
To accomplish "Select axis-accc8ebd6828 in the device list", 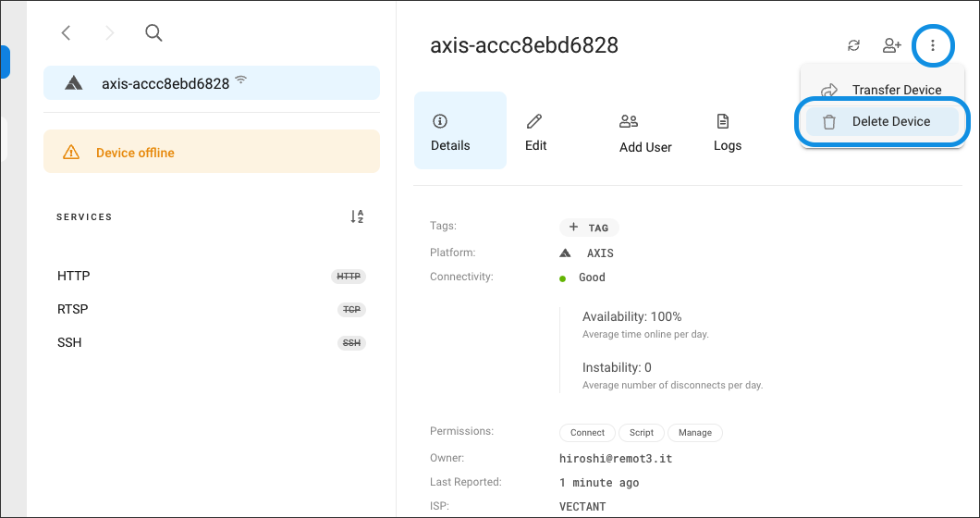I will 211,82.
